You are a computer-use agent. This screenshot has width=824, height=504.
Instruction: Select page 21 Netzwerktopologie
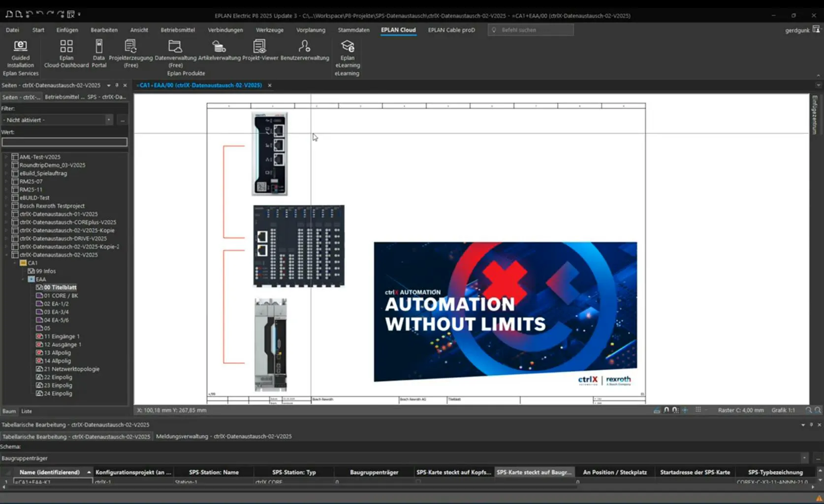tap(71, 369)
